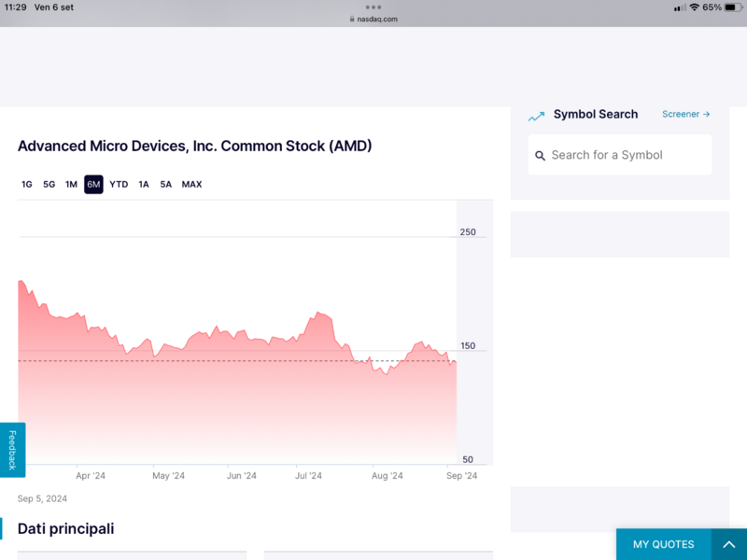The width and height of the screenshot is (747, 560).
Task: Tap the nasdaq.com address text
Action: [x=377, y=19]
